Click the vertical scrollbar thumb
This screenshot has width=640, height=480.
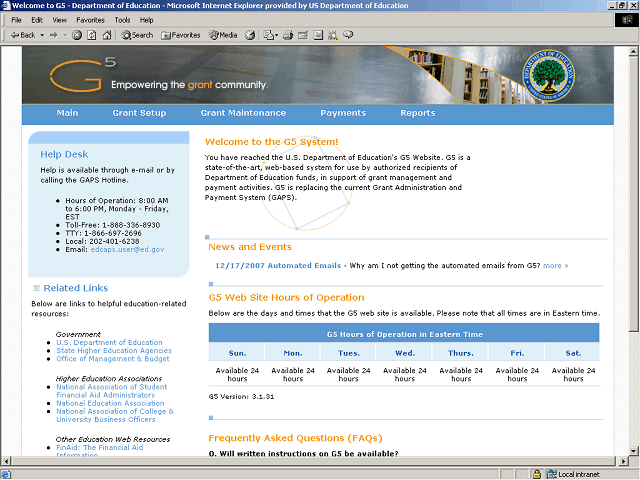click(633, 194)
